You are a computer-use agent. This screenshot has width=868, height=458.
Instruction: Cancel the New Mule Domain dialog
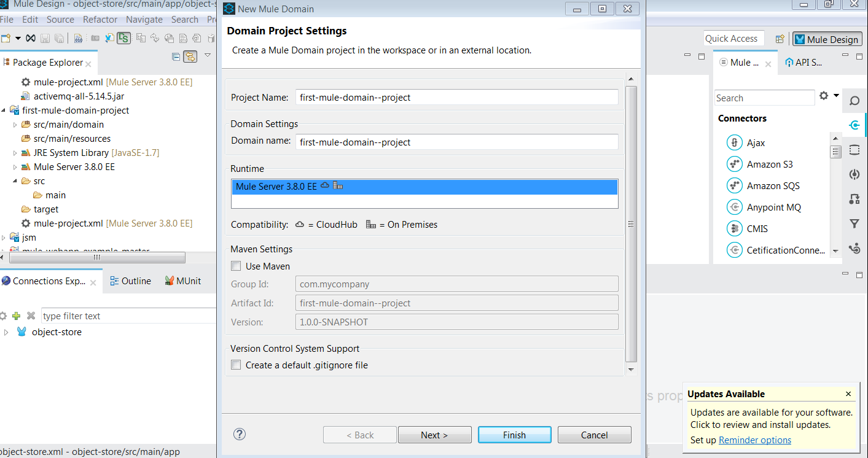point(595,435)
